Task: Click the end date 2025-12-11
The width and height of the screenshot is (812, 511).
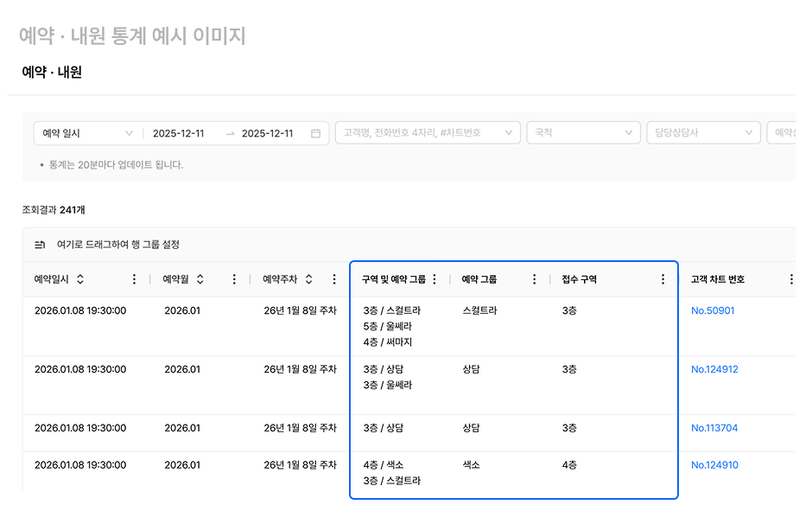Action: (267, 134)
